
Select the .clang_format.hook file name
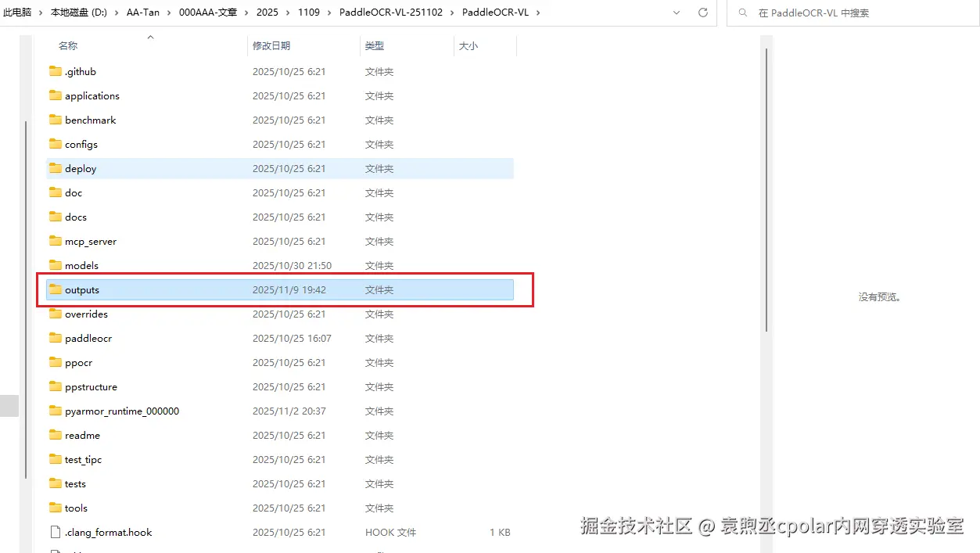pyautogui.click(x=109, y=532)
